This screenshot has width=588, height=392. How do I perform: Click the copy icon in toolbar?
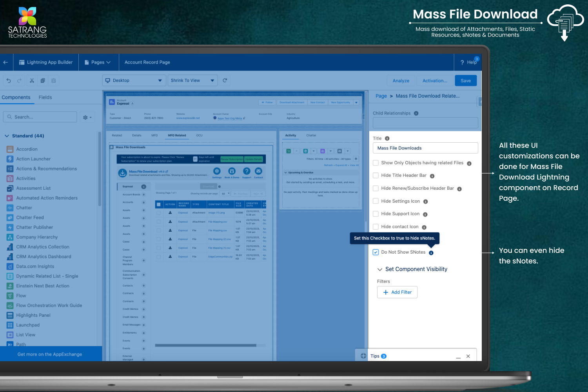[43, 81]
